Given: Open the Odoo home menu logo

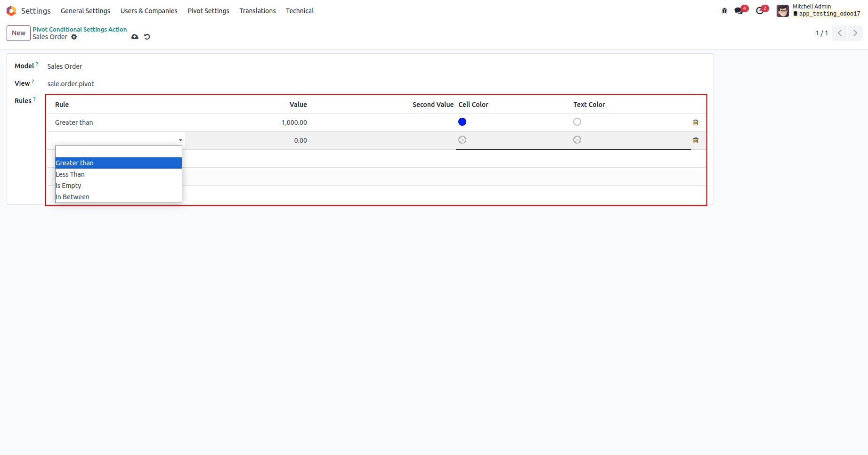Looking at the screenshot, I should [x=11, y=11].
